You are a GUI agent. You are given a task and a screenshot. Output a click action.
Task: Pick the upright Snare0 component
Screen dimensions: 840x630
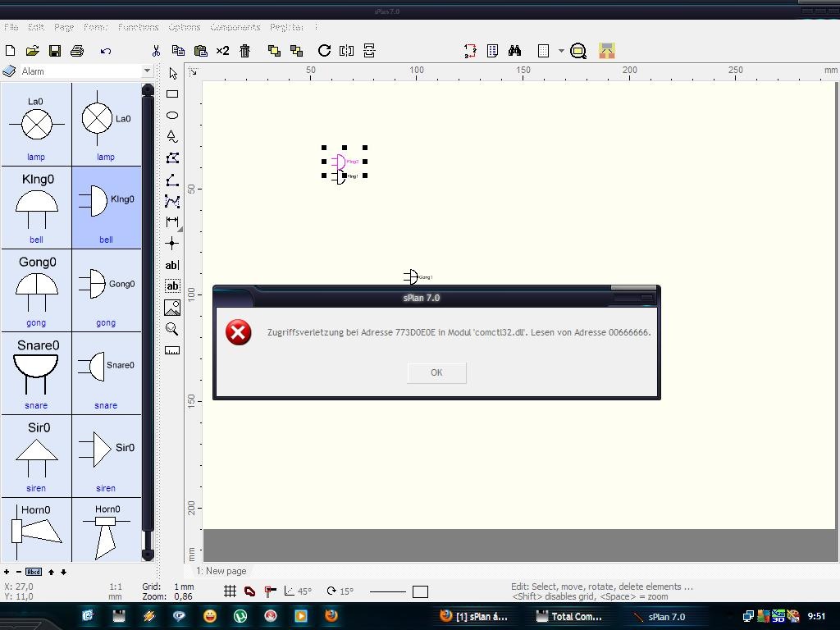tap(36, 373)
